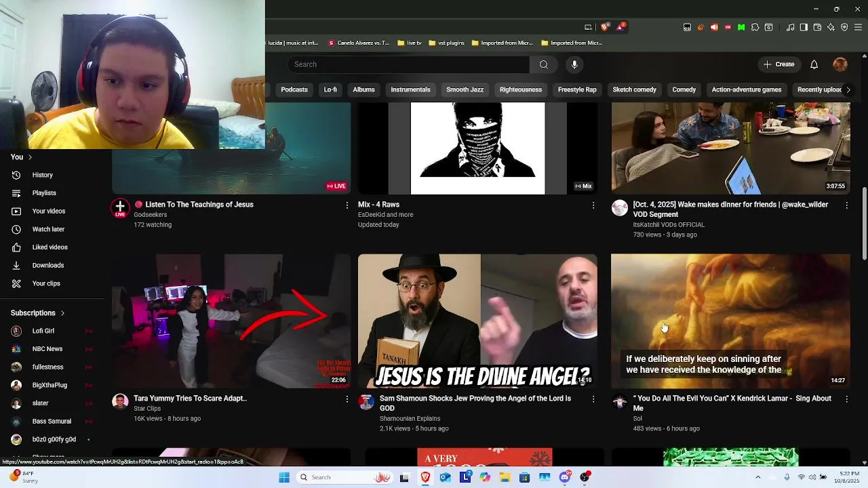Select the Action-adventure games chip
This screenshot has width=868, height=488.
coord(746,89)
